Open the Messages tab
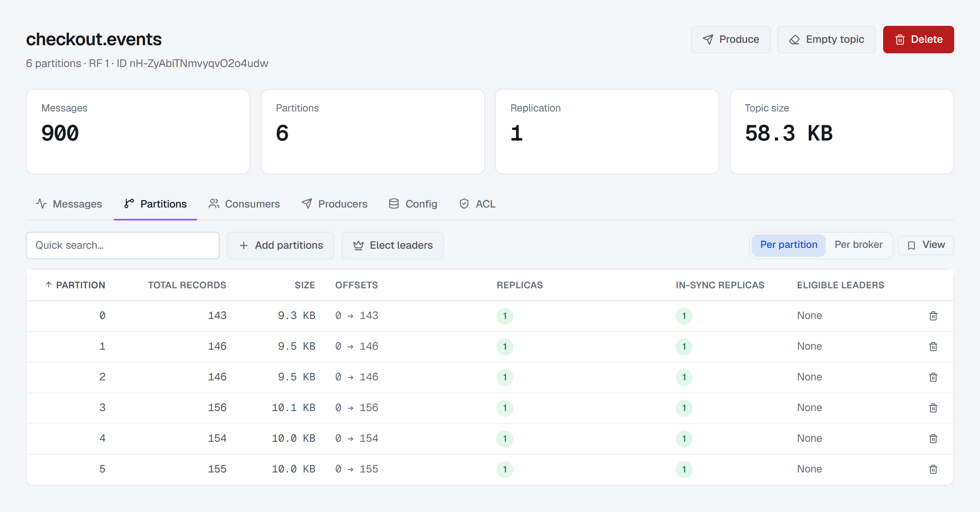The image size is (980, 512). (x=69, y=204)
